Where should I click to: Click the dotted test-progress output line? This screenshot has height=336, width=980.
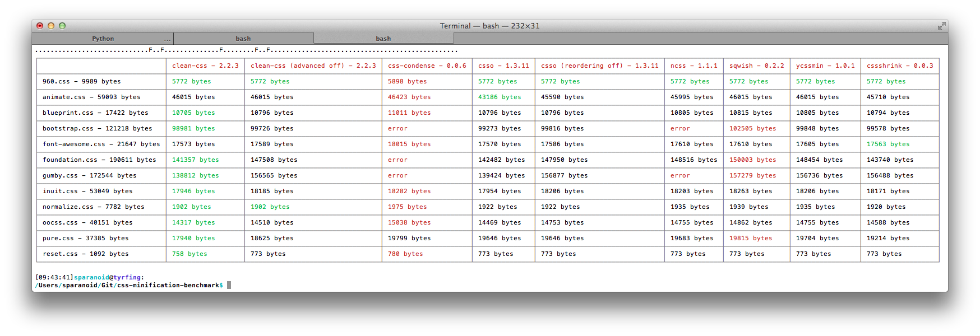[x=247, y=50]
